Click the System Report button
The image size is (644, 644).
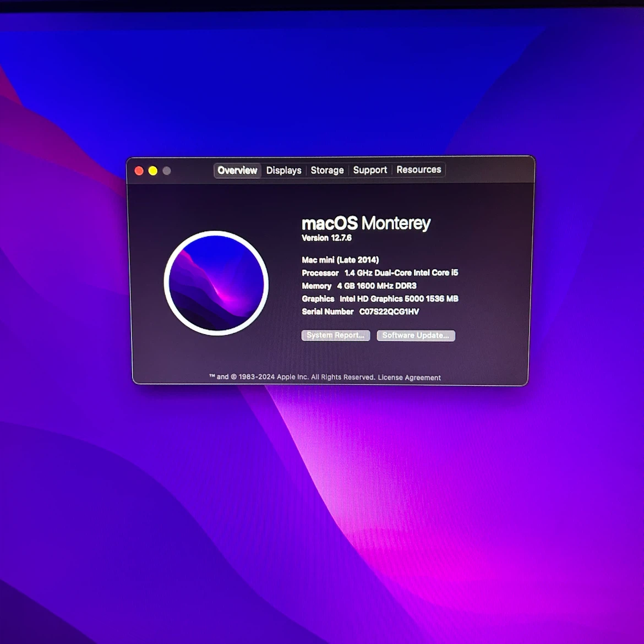click(x=336, y=336)
